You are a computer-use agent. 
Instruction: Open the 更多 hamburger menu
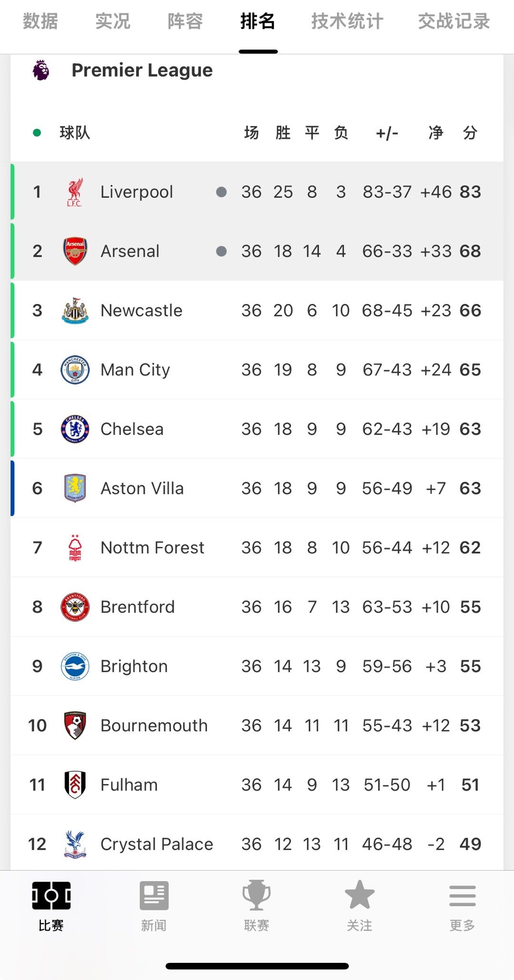tap(462, 896)
